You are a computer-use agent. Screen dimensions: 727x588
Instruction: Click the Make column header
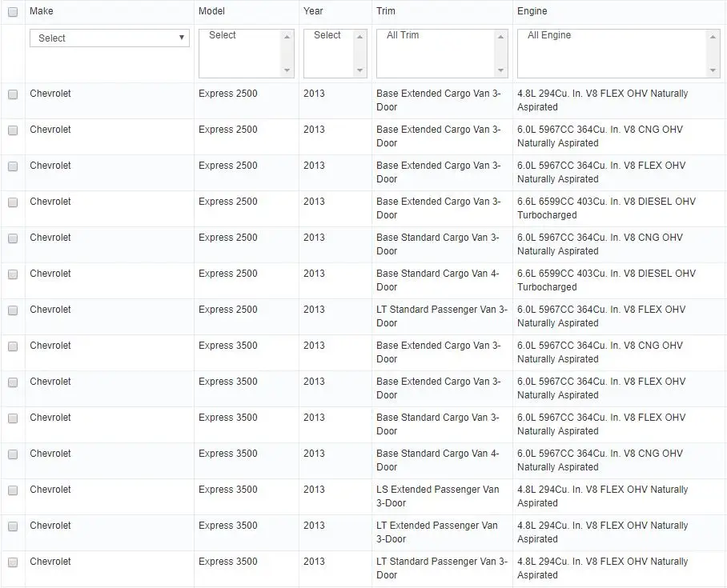point(42,11)
